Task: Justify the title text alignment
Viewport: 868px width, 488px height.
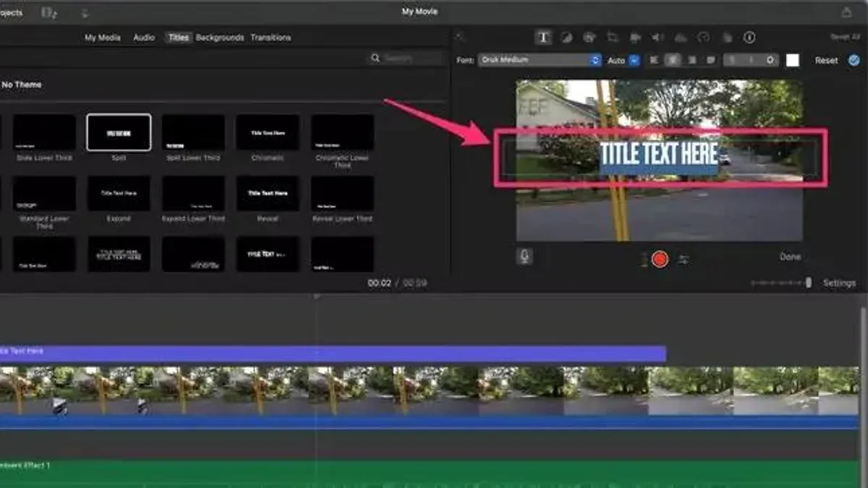Action: pos(711,60)
